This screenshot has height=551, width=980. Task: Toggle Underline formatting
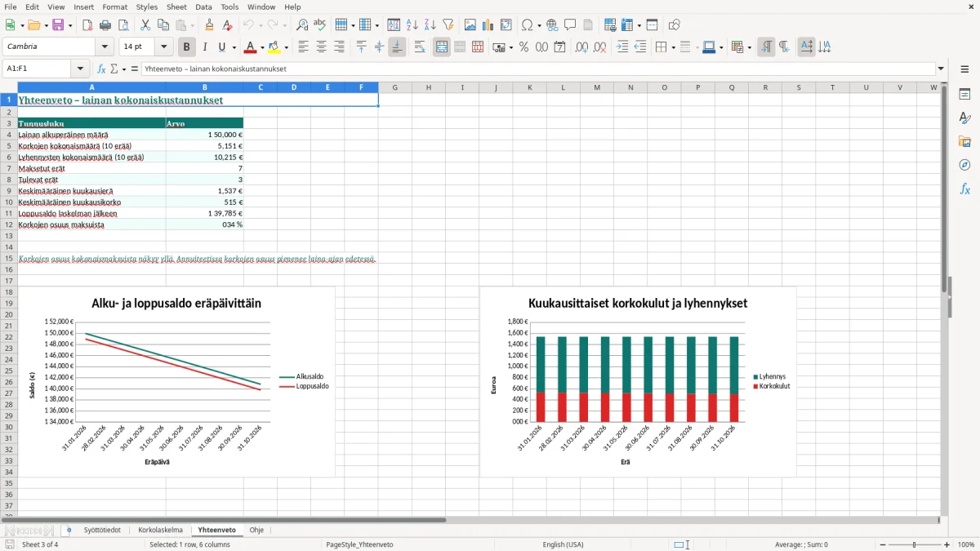pos(222,47)
